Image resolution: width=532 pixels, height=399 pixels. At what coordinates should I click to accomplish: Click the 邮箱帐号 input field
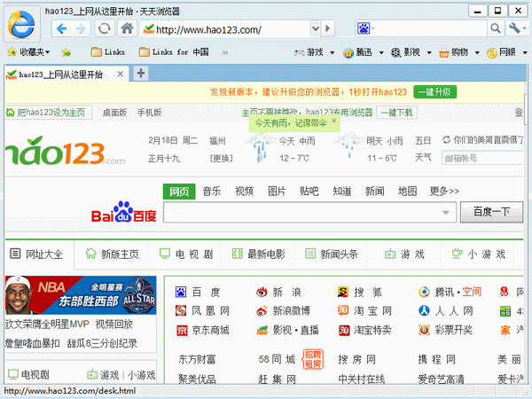click(482, 158)
